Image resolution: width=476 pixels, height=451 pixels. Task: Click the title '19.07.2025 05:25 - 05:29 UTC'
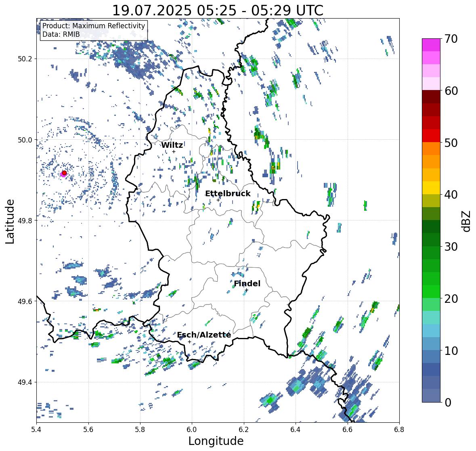(x=218, y=10)
